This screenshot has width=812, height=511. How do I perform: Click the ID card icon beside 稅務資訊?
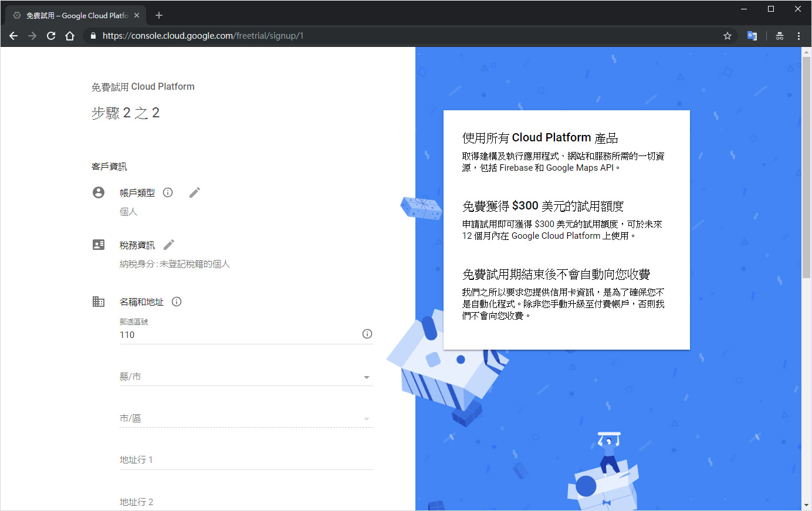(99, 245)
